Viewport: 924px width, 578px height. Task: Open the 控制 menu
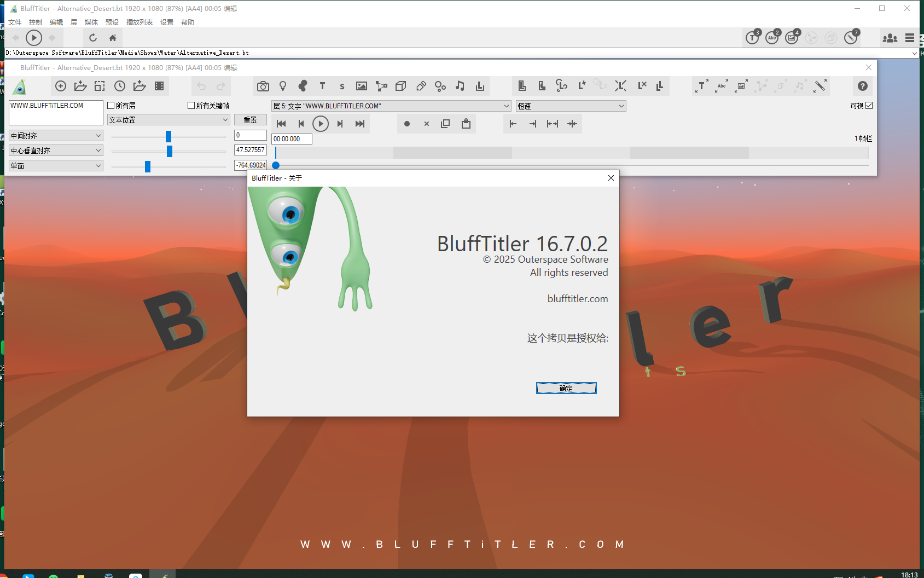coord(36,22)
